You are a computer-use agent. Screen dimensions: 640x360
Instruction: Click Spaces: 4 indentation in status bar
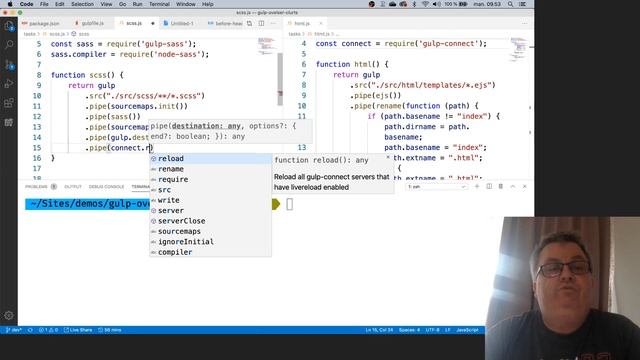[409, 330]
